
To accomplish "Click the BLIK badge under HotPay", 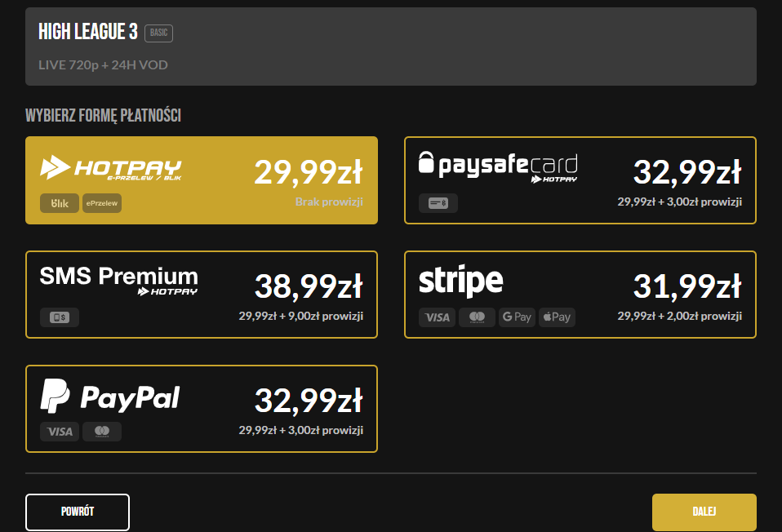I will tap(60, 203).
